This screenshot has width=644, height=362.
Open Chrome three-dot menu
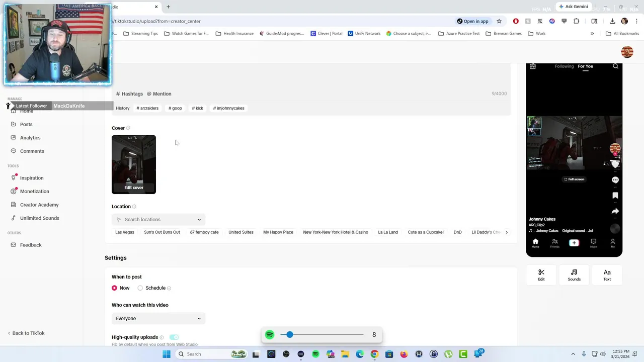point(636,21)
